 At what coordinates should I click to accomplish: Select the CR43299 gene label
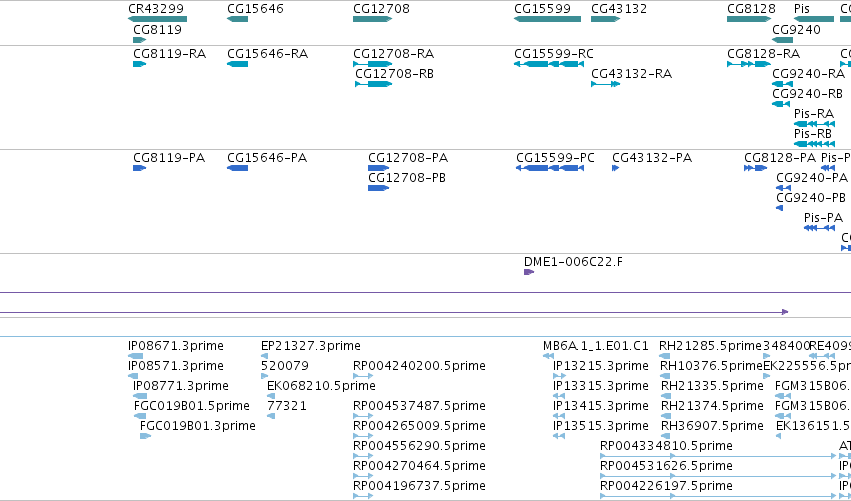point(156,9)
